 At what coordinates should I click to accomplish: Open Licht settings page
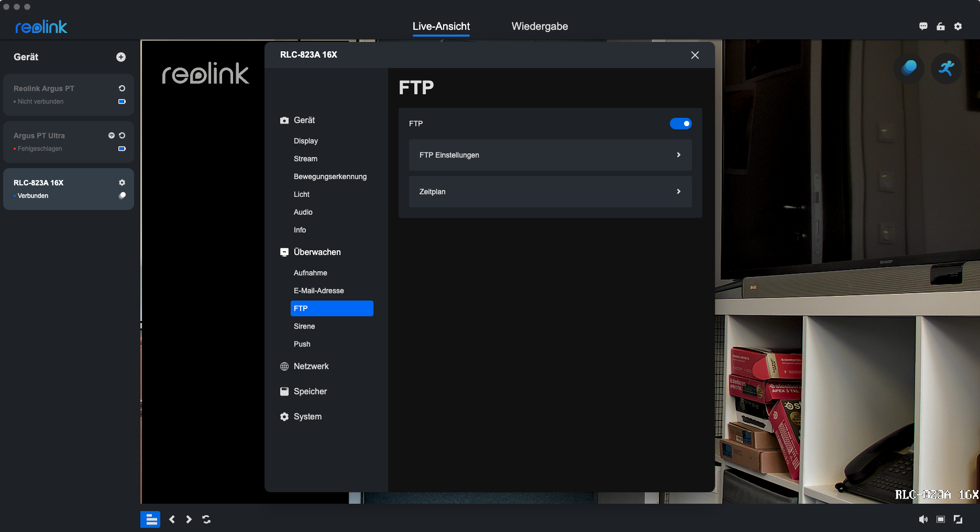pyautogui.click(x=302, y=194)
